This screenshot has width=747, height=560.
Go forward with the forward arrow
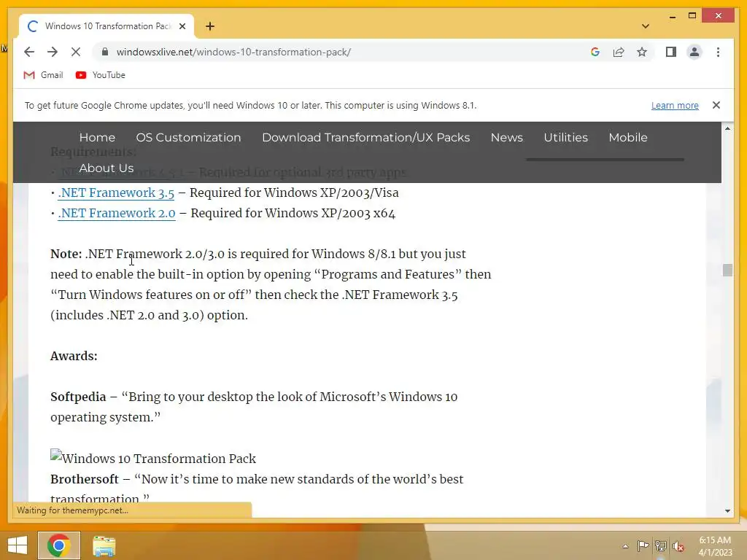[x=53, y=52]
